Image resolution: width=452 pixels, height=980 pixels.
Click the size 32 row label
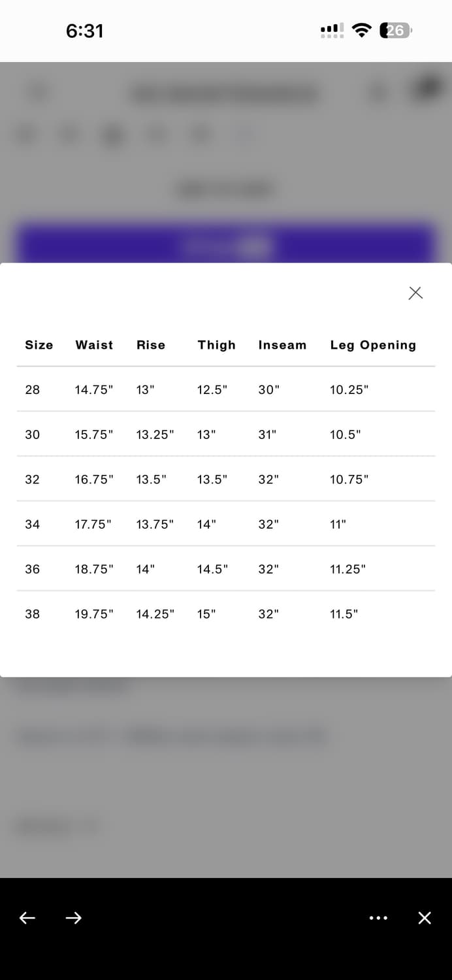click(33, 480)
